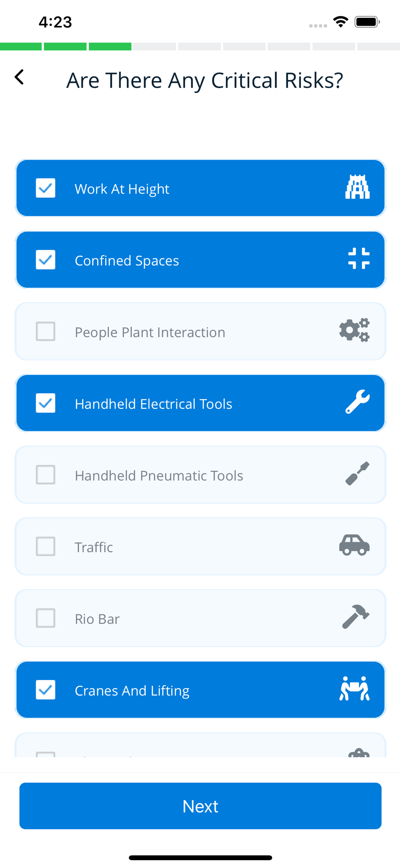Click the wrench icon on Handheld Electrical Tools
This screenshot has width=401, height=868.
point(358,402)
